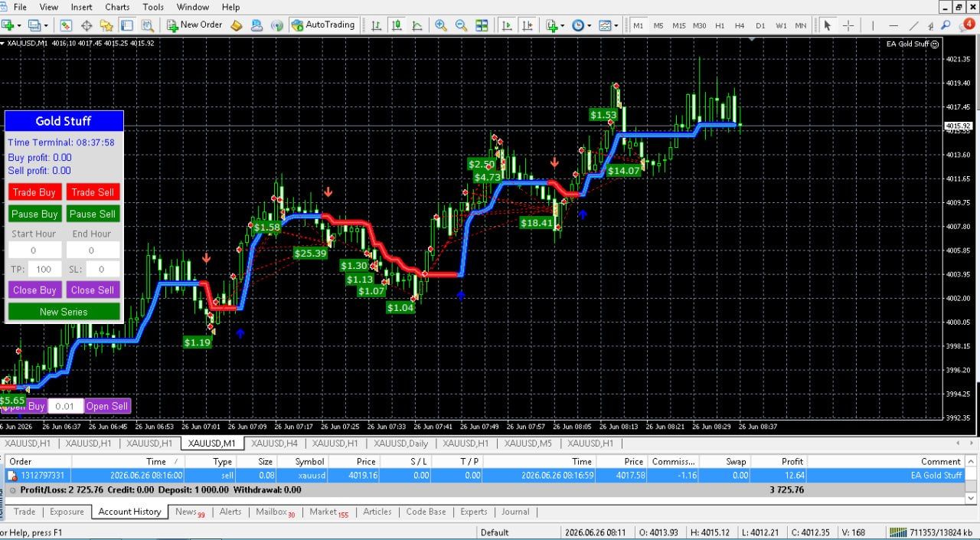Expand the Templates dropdown arrow

[x=616, y=25]
